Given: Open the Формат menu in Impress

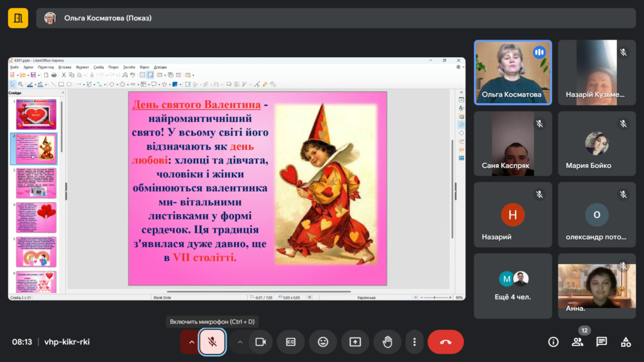Looking at the screenshot, I should tap(82, 67).
